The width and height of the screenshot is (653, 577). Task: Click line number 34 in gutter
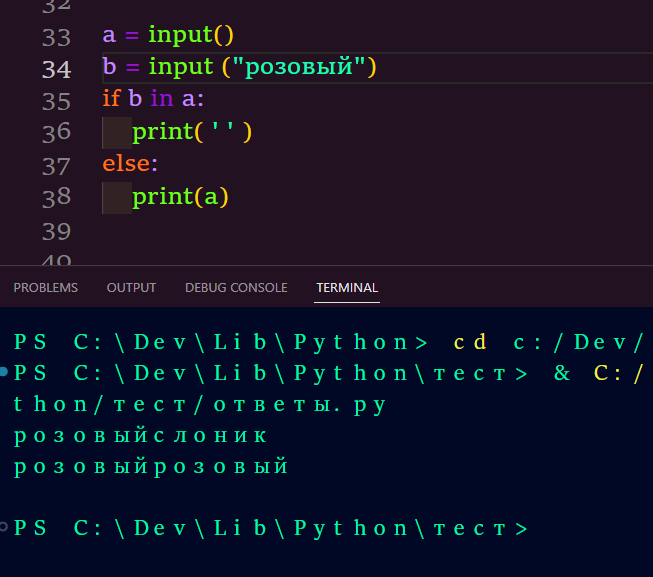pos(56,70)
